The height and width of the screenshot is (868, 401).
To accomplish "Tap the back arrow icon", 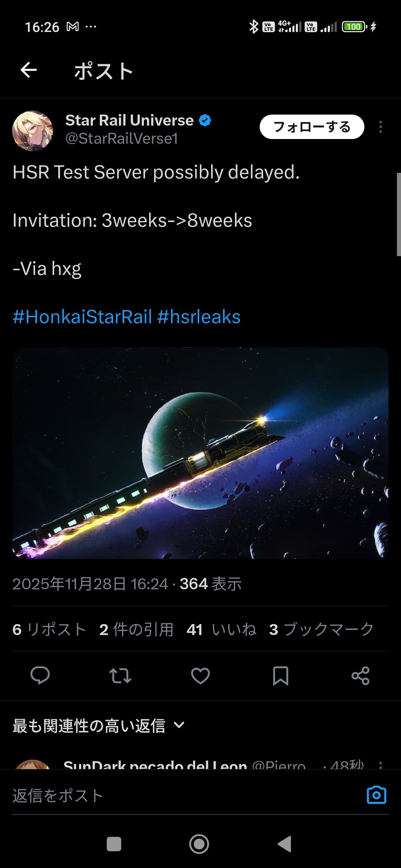I will tap(29, 70).
